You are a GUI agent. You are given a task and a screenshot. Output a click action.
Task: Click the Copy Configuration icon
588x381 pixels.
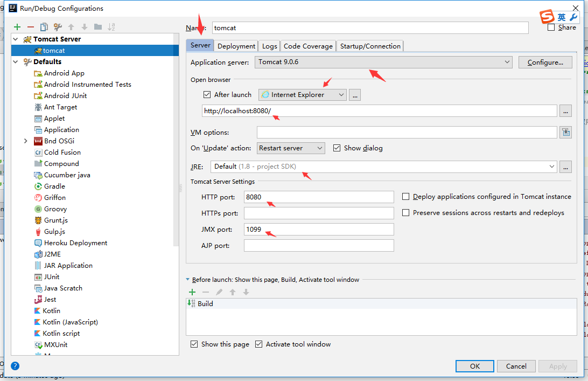click(44, 27)
